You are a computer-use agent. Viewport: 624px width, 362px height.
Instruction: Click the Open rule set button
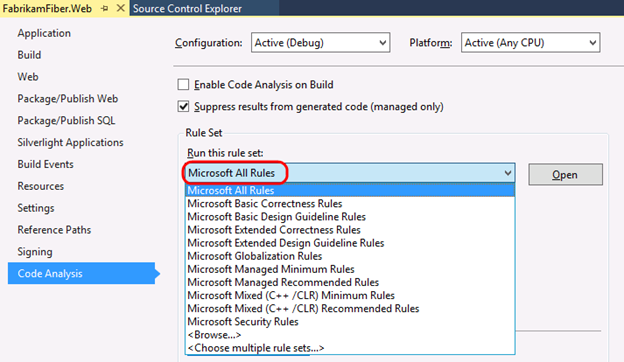click(566, 175)
